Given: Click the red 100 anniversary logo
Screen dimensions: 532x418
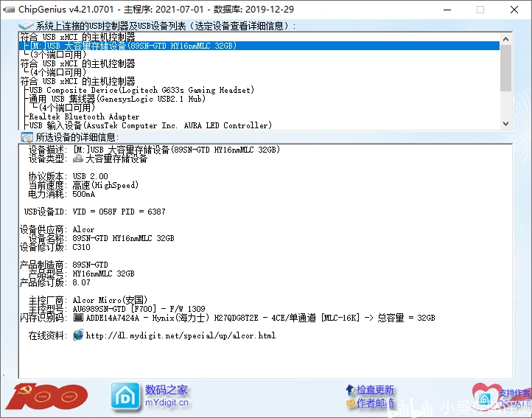Looking at the screenshot, I should pos(47,396).
